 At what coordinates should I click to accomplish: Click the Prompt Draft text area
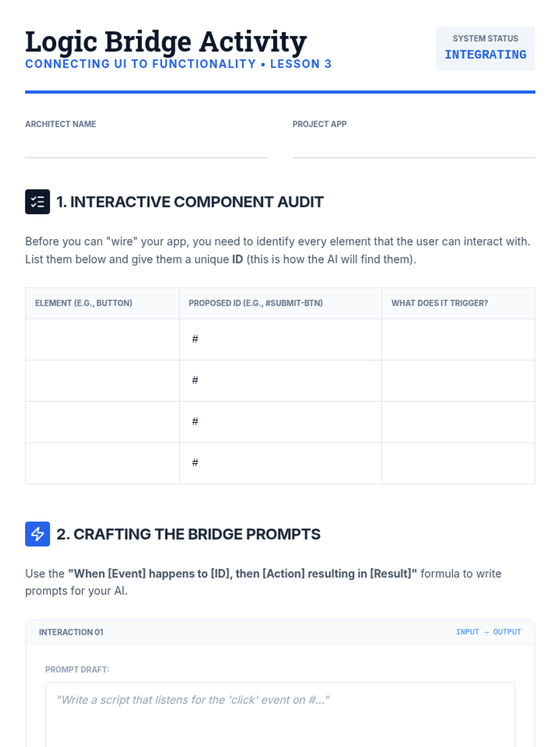(x=280, y=714)
